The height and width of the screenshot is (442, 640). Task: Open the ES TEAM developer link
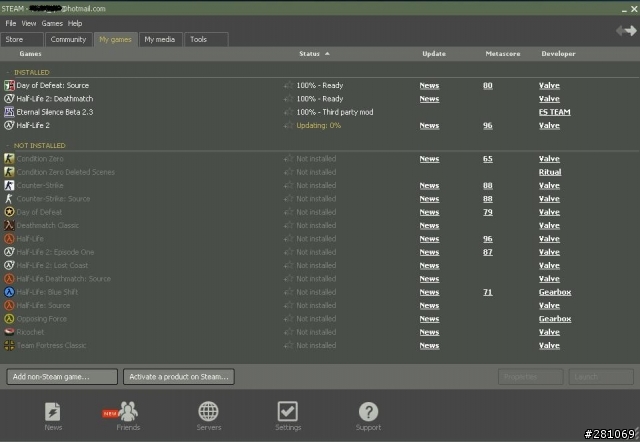click(x=555, y=112)
